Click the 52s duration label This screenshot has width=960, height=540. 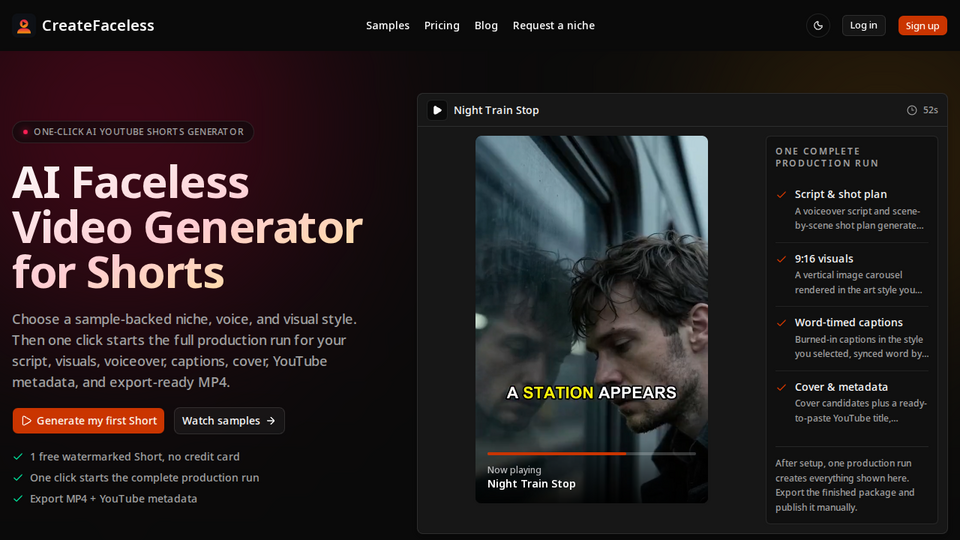click(930, 110)
